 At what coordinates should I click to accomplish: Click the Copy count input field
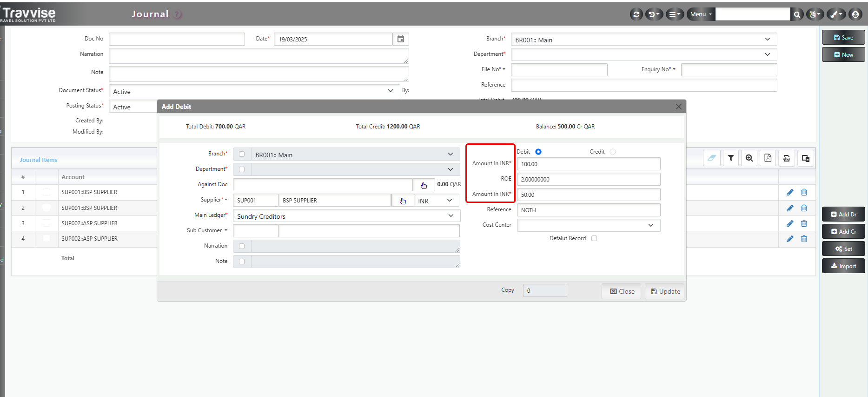545,290
